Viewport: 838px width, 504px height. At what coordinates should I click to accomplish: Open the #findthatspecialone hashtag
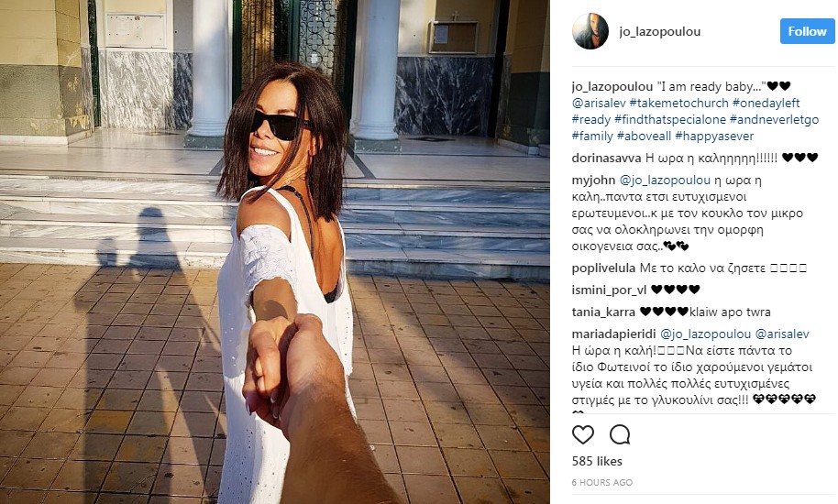coord(670,119)
